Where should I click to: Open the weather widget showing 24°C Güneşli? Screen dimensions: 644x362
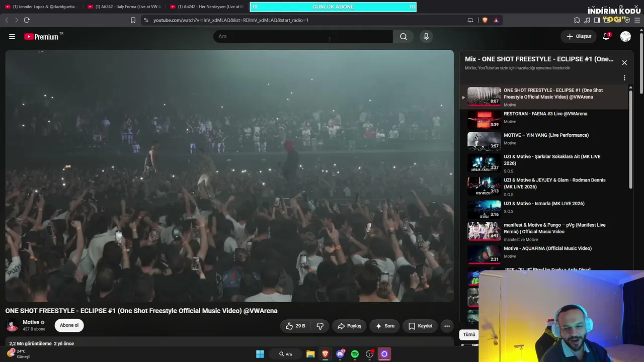(x=19, y=354)
